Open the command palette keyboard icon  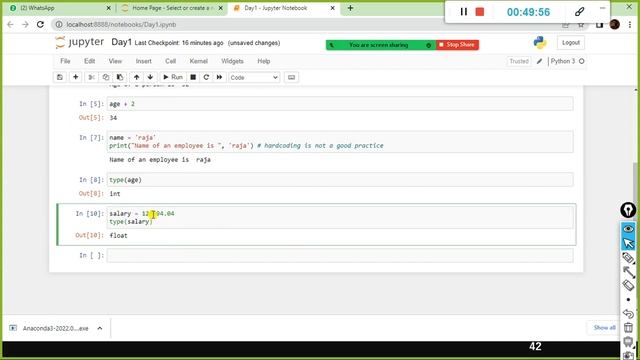(291, 77)
